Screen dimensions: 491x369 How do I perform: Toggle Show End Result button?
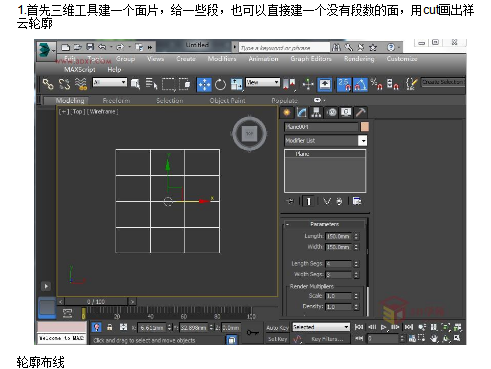308,201
